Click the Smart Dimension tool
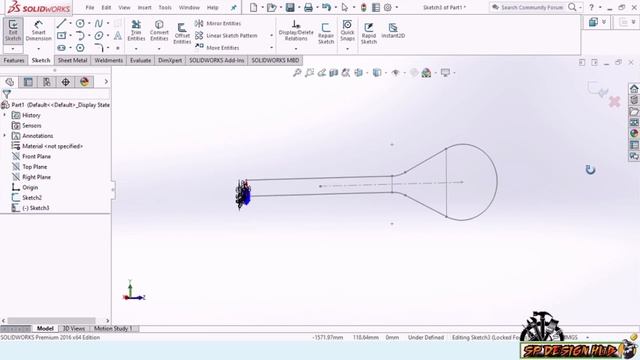The height and width of the screenshot is (360, 640). 38,31
